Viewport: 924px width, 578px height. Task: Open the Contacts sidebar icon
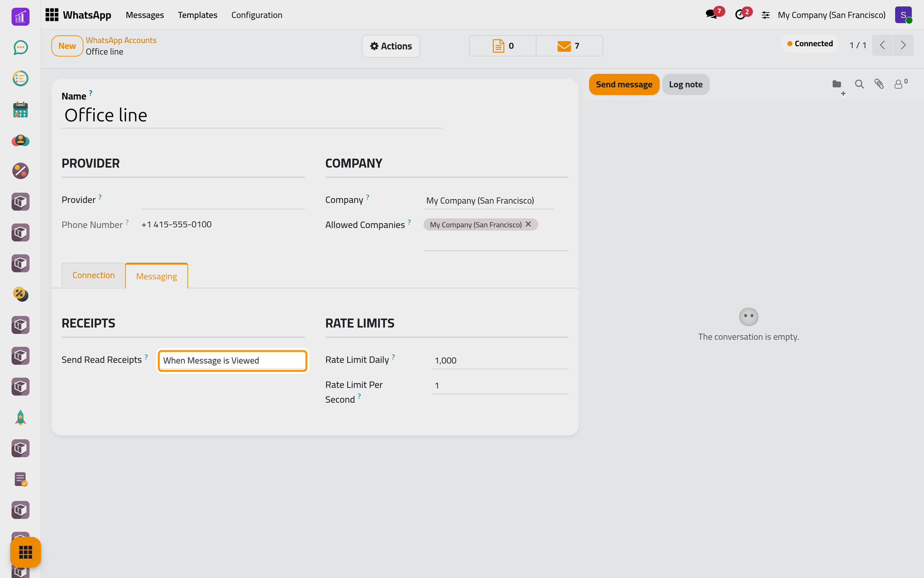click(x=20, y=140)
